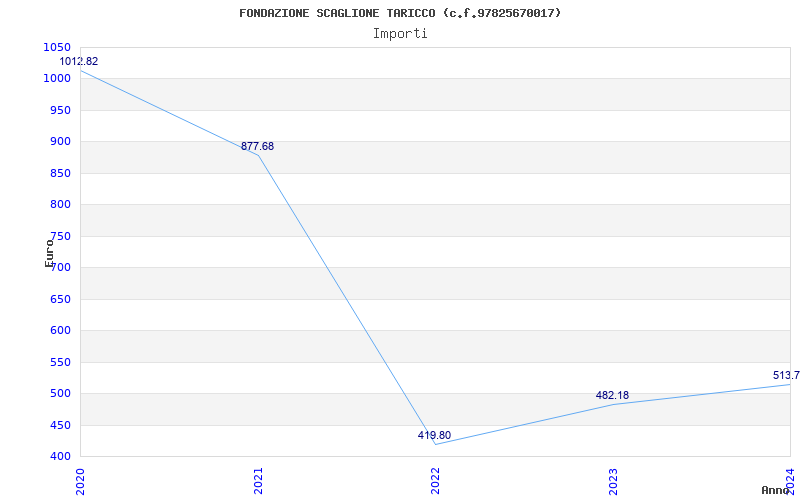
Task: Click the Anno x-axis title
Action: coord(775,490)
